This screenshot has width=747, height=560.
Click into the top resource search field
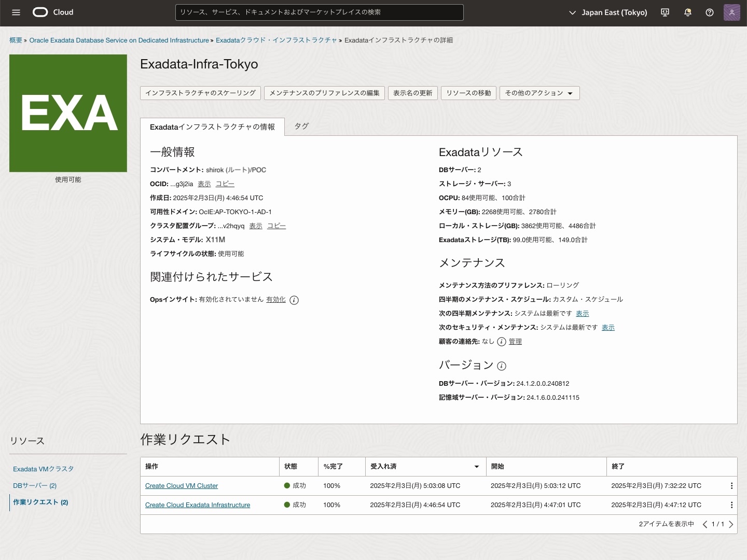click(x=319, y=12)
